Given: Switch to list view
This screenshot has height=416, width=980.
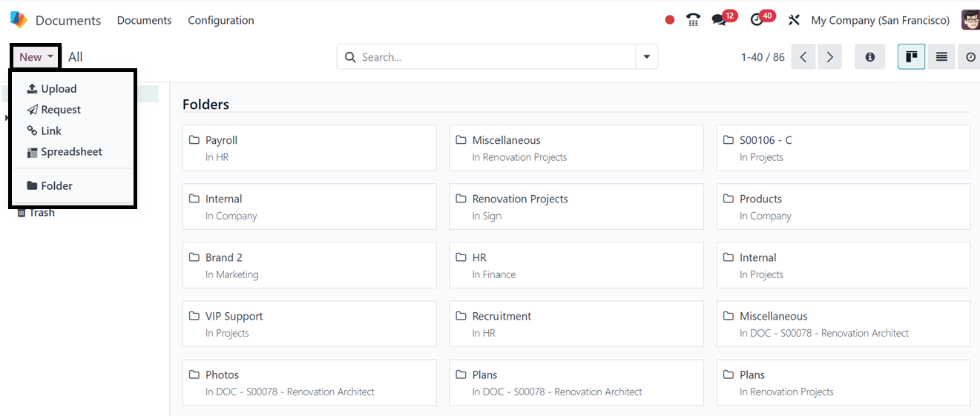Looking at the screenshot, I should click(x=941, y=57).
